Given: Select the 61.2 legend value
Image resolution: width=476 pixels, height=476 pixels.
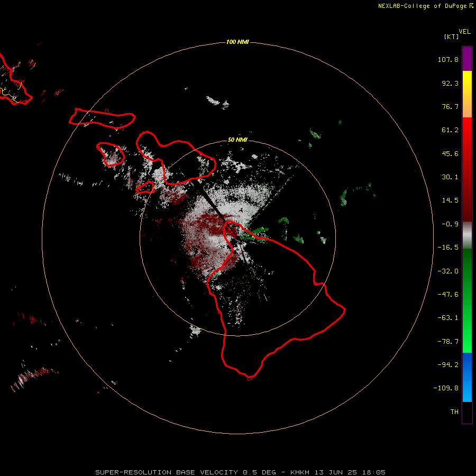Looking at the screenshot, I should point(450,130).
